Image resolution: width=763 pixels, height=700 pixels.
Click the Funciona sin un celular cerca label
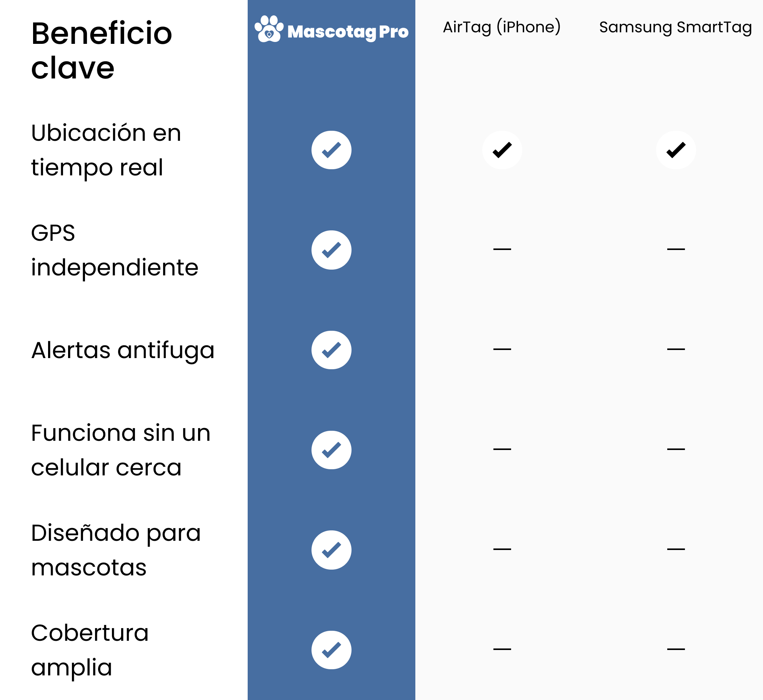(121, 450)
